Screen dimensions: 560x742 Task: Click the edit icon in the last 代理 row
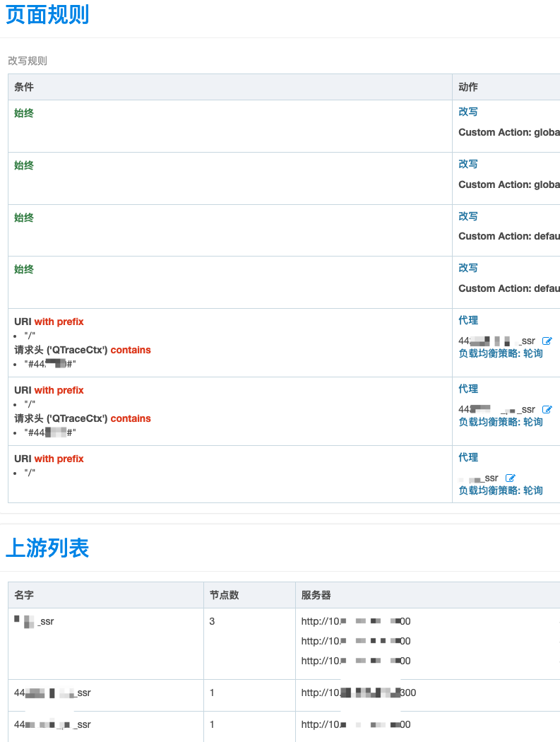coord(511,478)
